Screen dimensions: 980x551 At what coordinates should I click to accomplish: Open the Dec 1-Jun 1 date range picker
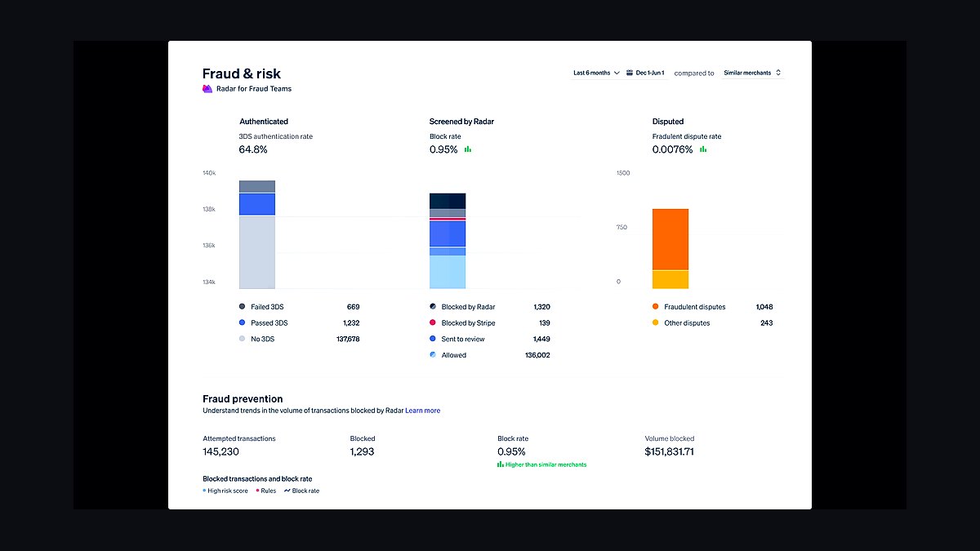tap(645, 73)
